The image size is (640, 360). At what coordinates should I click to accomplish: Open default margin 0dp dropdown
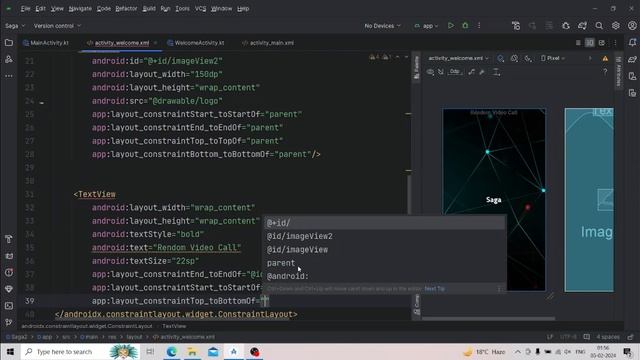(x=455, y=72)
